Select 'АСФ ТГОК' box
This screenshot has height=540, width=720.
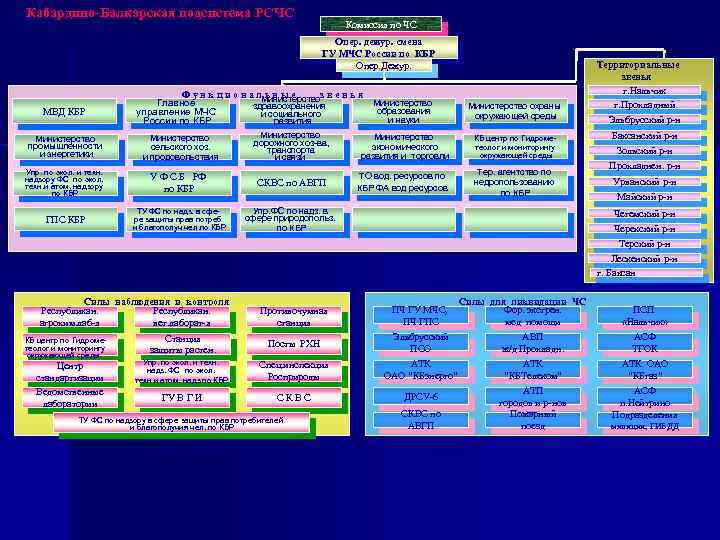pos(645,343)
